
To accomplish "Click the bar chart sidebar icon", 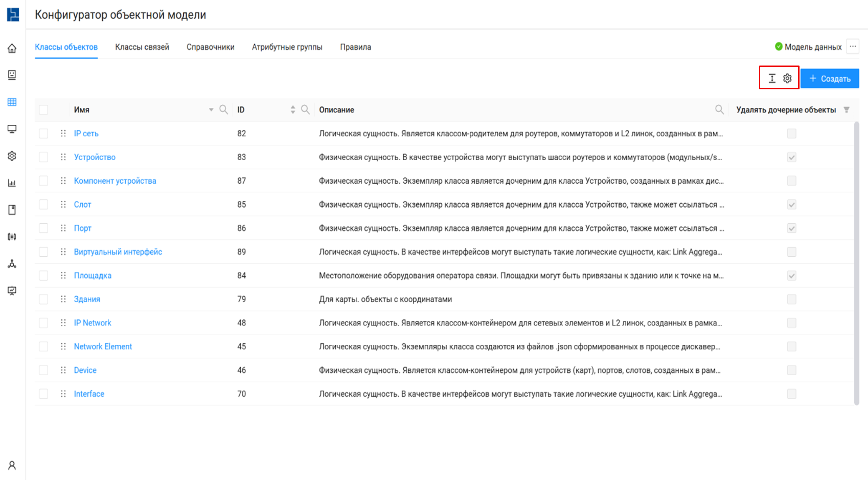I will tap(12, 183).
